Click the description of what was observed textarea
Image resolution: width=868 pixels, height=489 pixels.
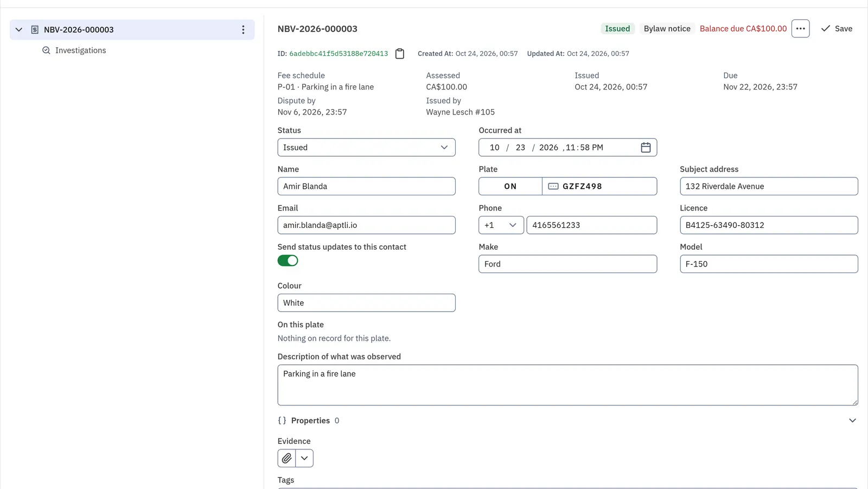567,385
